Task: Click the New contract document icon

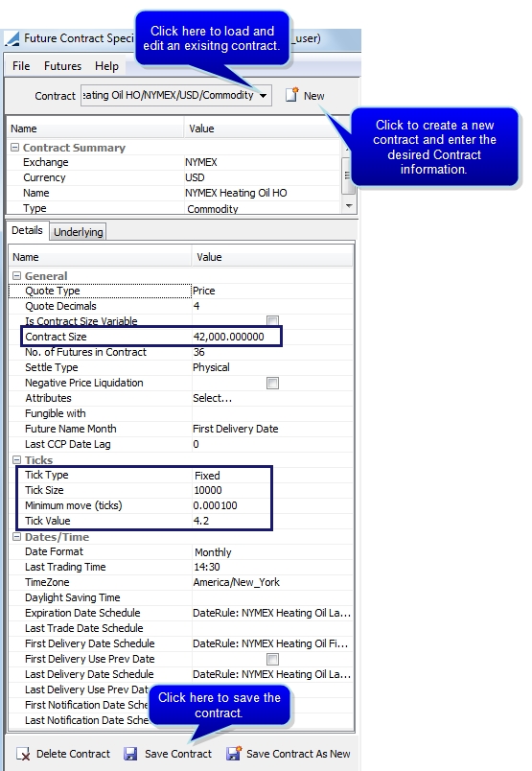Action: click(x=292, y=94)
